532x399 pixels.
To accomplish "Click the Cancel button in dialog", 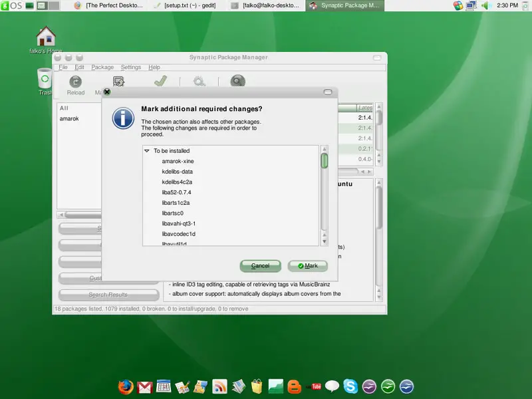I will pyautogui.click(x=260, y=265).
